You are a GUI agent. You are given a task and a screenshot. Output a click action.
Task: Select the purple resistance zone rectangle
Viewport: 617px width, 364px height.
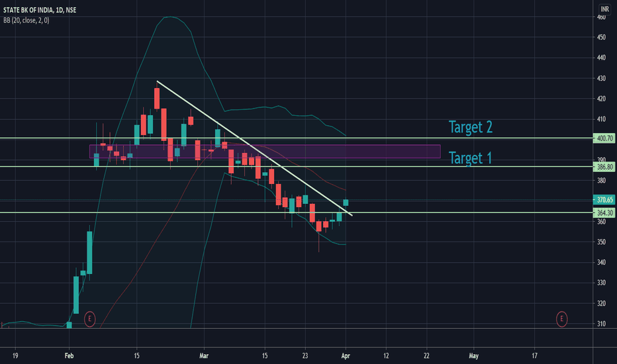[x=265, y=152]
